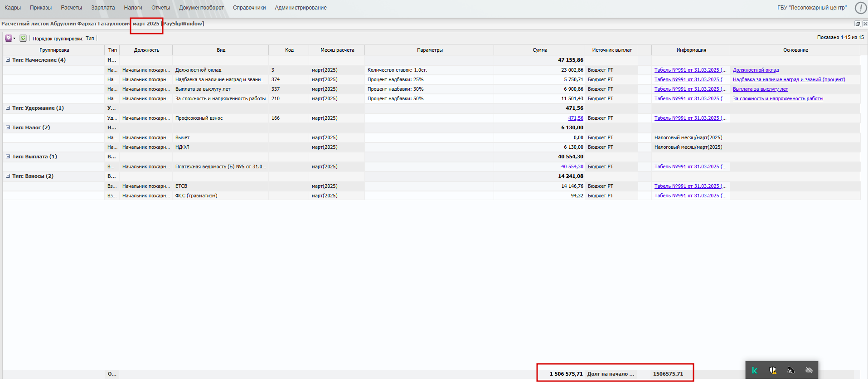Screen dimensions: 868x382
Task: Click the 1 506 575,71 total in the summary row
Action: tap(566, 374)
